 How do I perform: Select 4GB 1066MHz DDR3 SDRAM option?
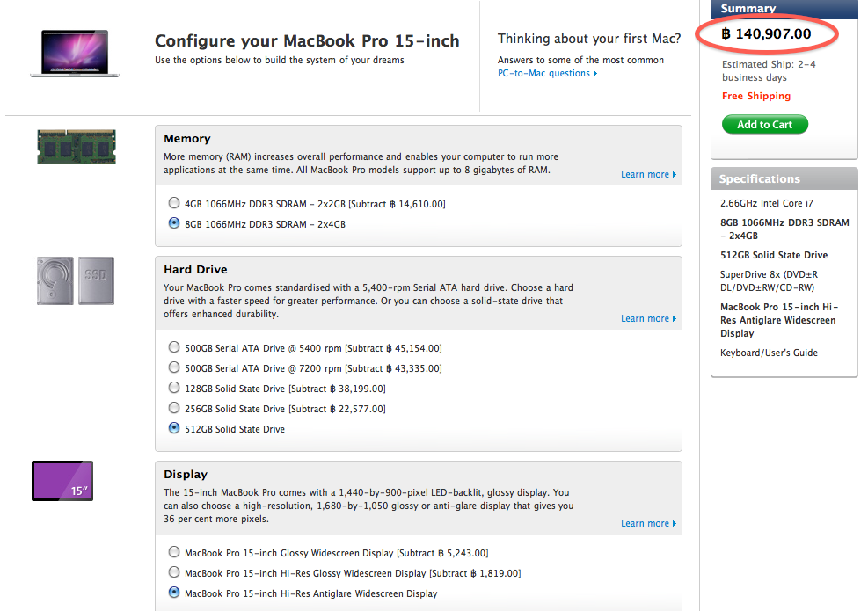174,204
